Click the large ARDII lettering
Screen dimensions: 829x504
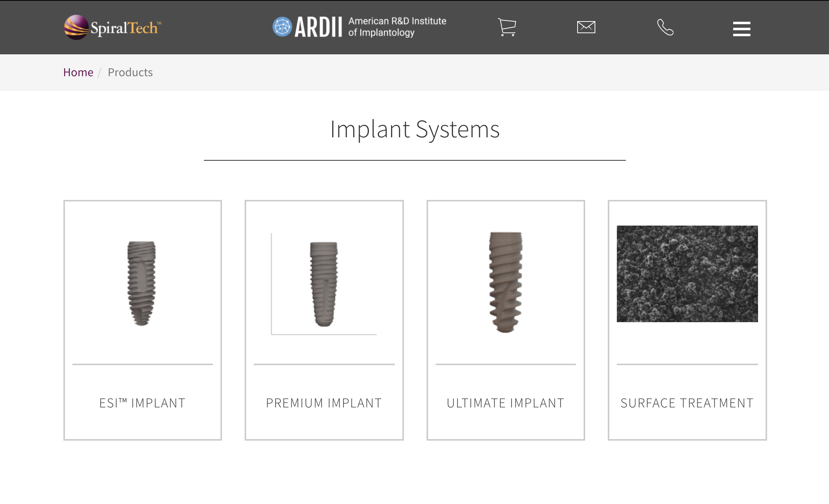[318, 27]
